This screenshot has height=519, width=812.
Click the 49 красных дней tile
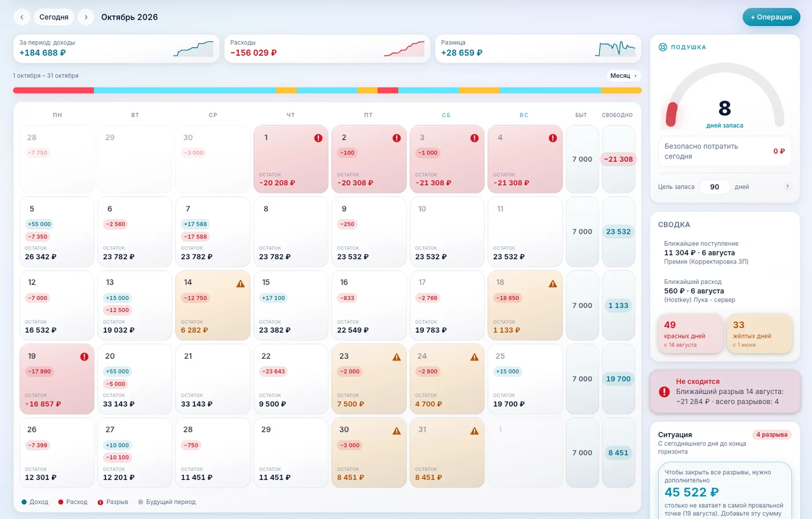pyautogui.click(x=690, y=334)
